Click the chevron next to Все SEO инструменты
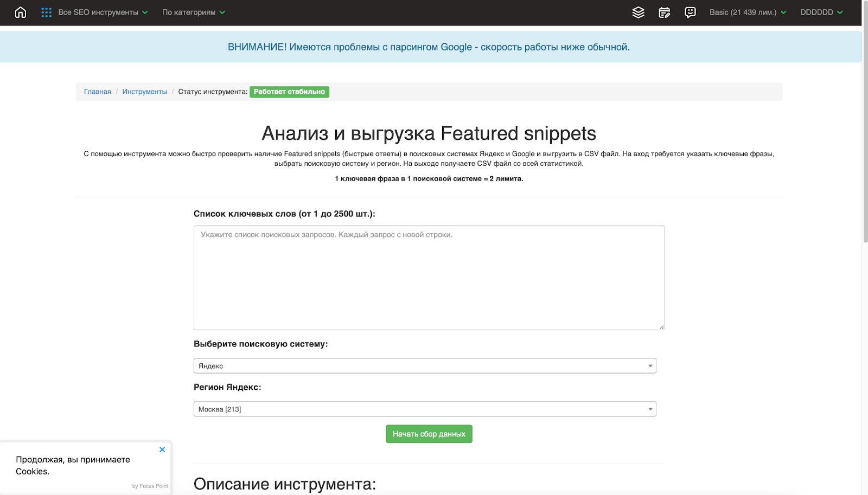The image size is (868, 495). pyautogui.click(x=144, y=12)
